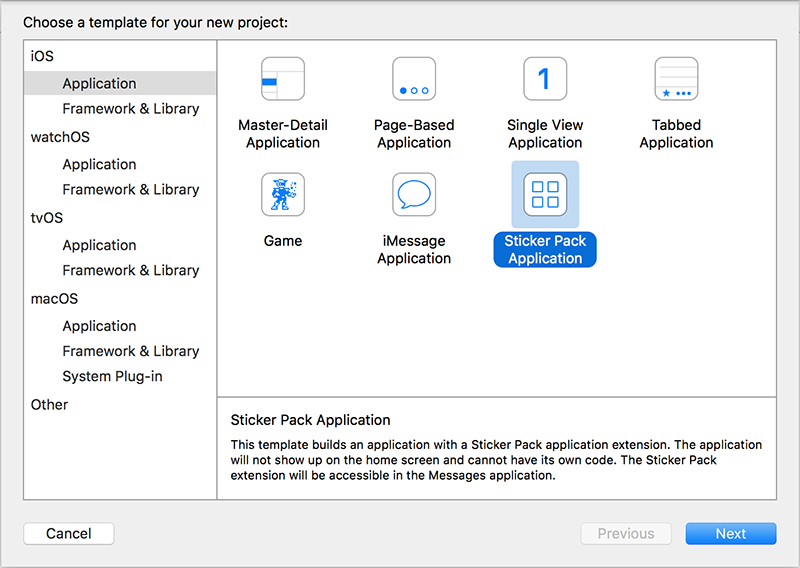The width and height of the screenshot is (800, 568).
Task: Click the Single View Application label
Action: point(545,134)
